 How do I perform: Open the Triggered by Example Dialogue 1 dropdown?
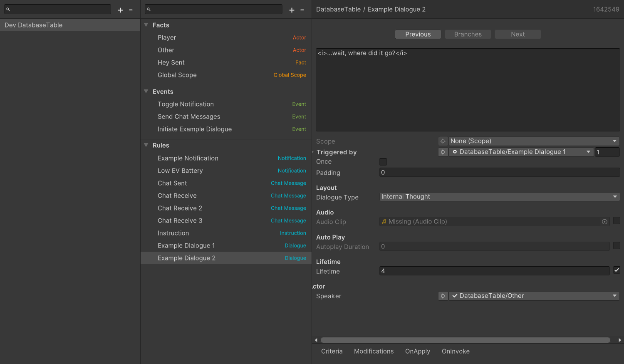[x=521, y=152]
